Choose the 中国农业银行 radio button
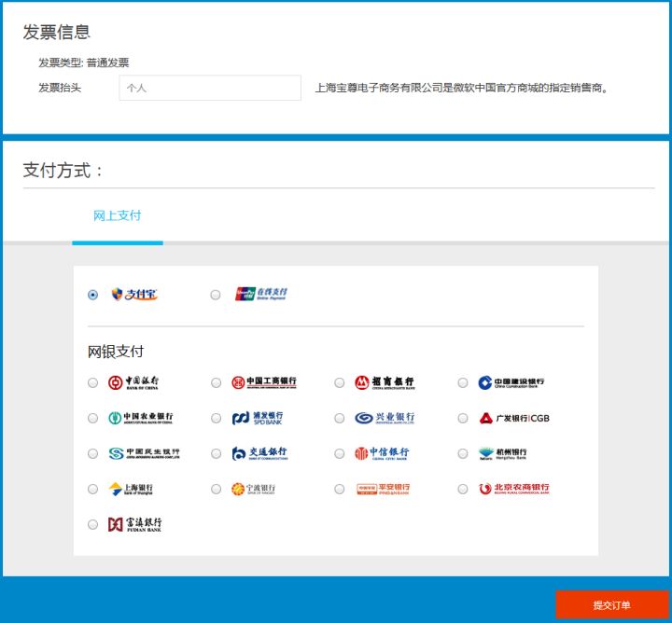Screen dimensions: 672x623 pos(92,418)
